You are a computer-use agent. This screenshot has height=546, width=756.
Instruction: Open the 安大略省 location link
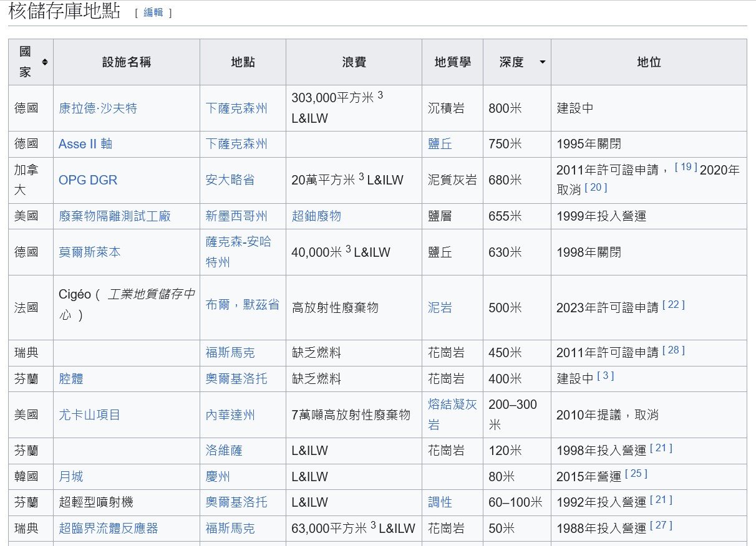(230, 180)
